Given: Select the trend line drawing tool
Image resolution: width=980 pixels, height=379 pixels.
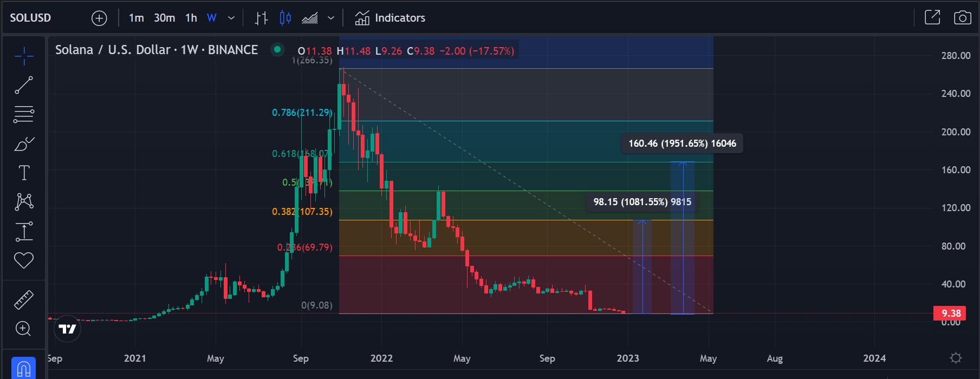Looking at the screenshot, I should coord(24,85).
